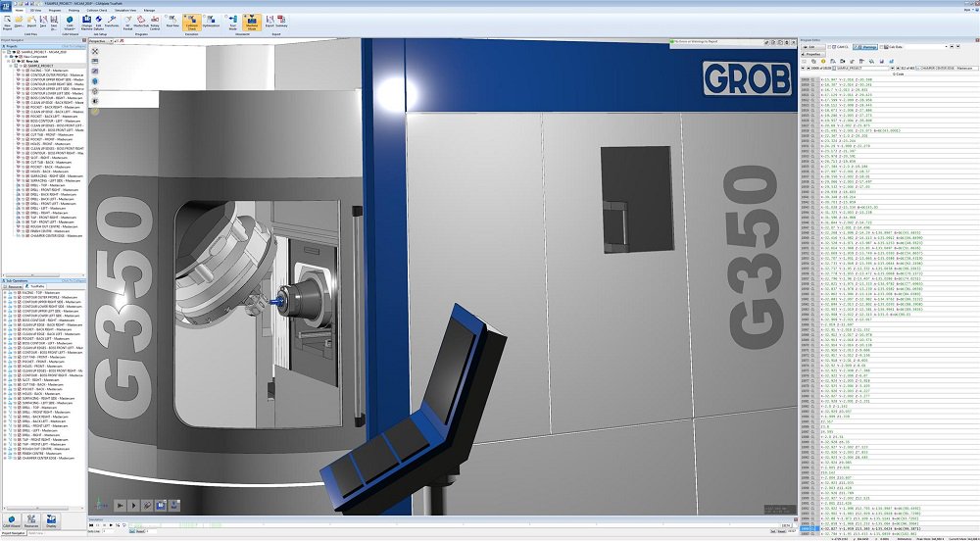Select CHAMFER CENTER EDGE in project tree
Image resolution: width=980 pixels, height=541 pixels.
pos(56,236)
